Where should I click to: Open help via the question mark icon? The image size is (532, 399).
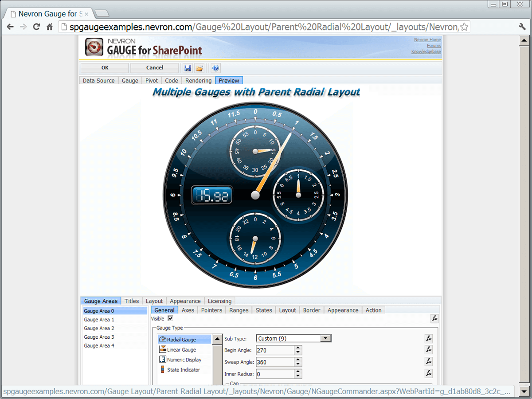[x=215, y=68]
